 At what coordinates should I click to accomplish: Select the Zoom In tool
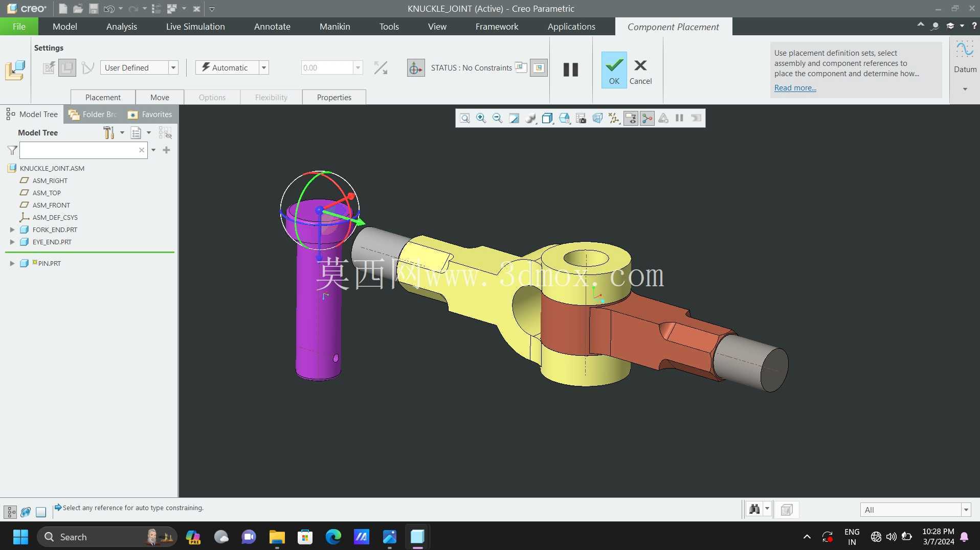(481, 119)
